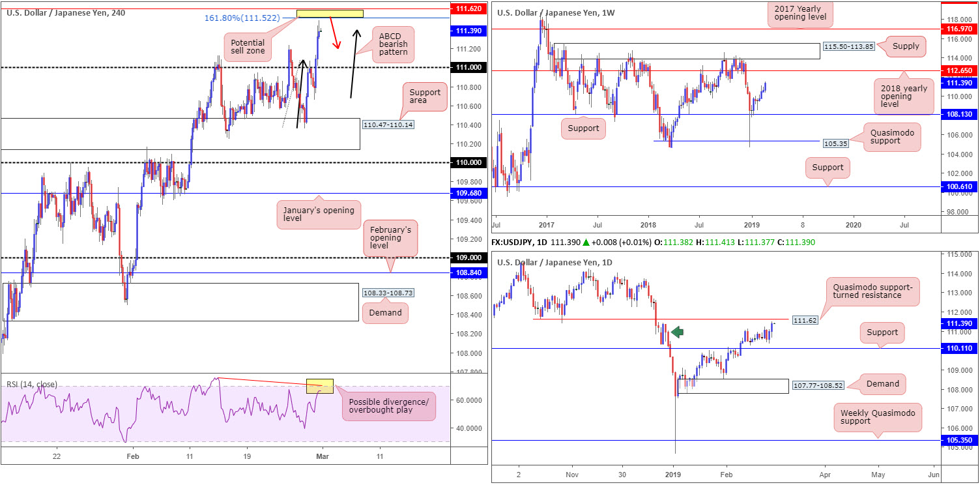Click the 'Demand' callout on the daily chart
The width and height of the screenshot is (980, 485).
(883, 384)
